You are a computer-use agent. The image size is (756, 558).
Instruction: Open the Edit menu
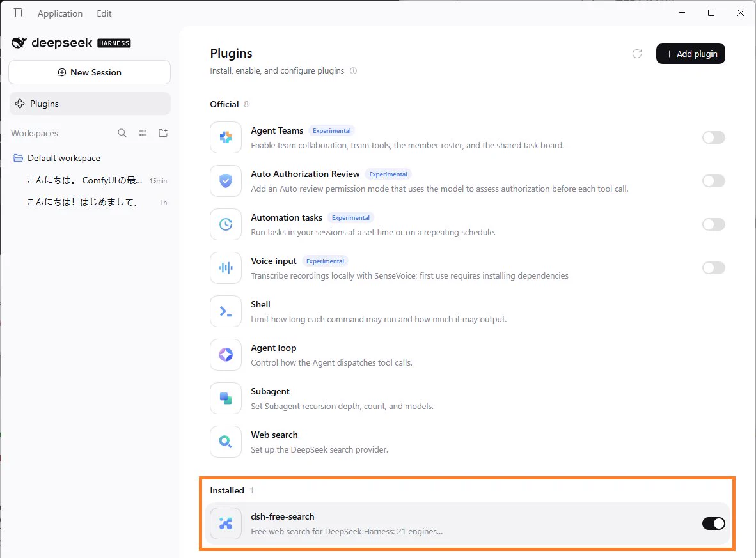pos(104,13)
